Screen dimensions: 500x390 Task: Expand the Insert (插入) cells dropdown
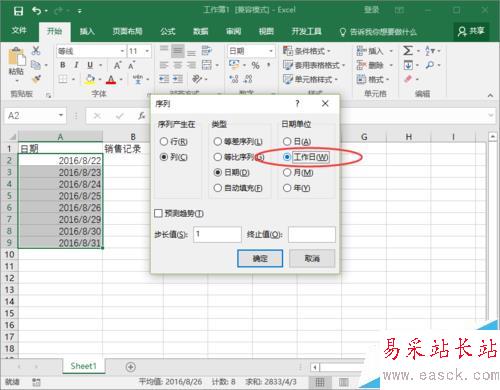click(x=391, y=51)
